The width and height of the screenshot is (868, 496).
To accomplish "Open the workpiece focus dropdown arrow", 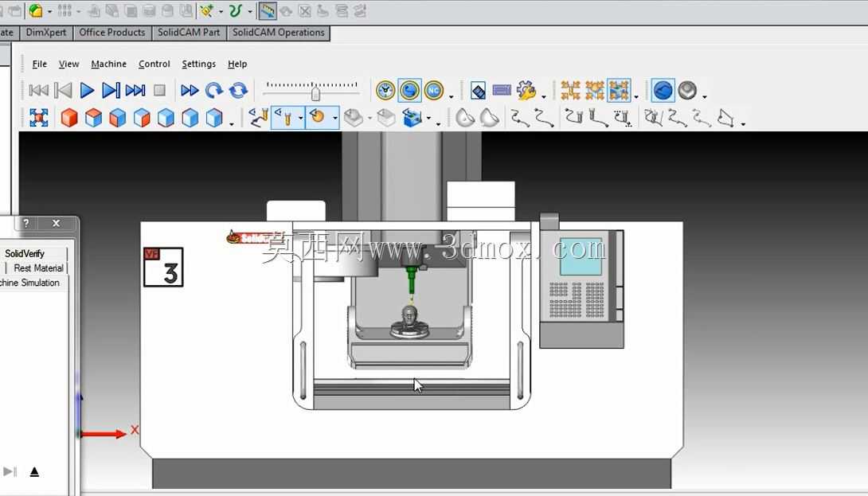I will pos(335,118).
